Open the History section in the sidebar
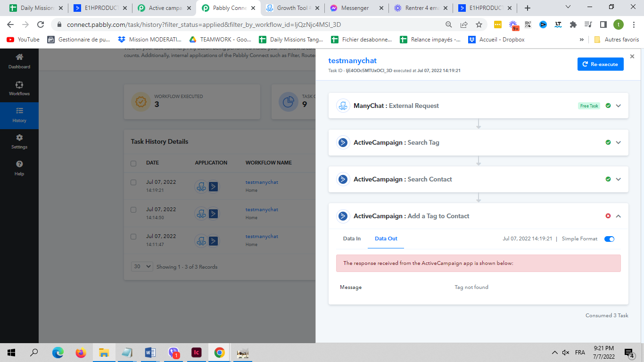The image size is (644, 362). click(19, 115)
